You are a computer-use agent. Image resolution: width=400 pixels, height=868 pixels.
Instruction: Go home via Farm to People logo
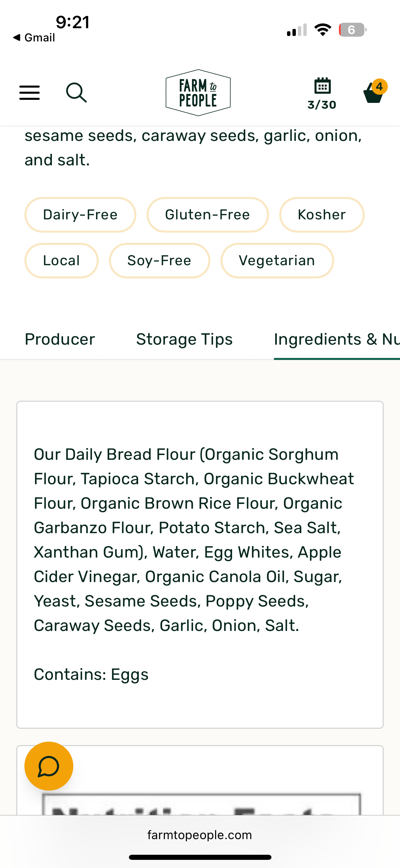(198, 93)
